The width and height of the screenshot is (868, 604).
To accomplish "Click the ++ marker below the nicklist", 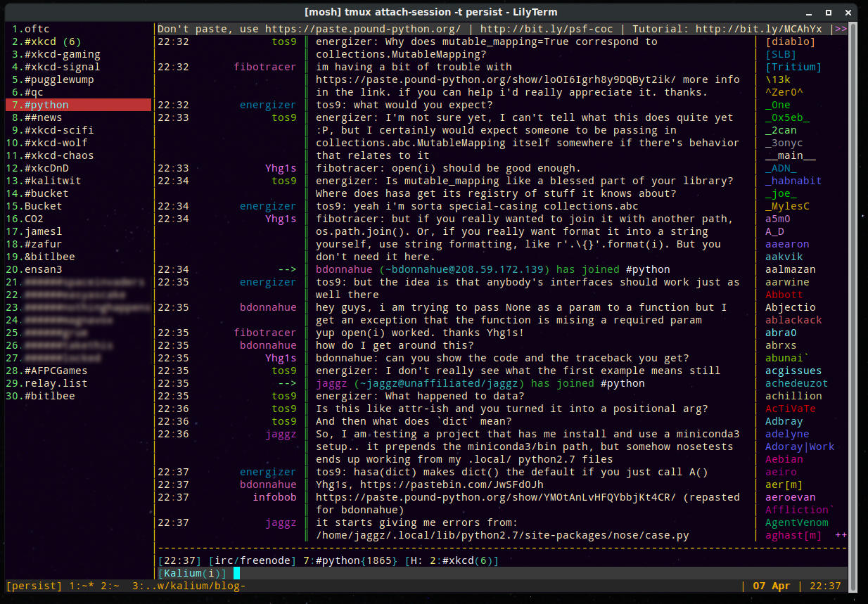I will 841,535.
